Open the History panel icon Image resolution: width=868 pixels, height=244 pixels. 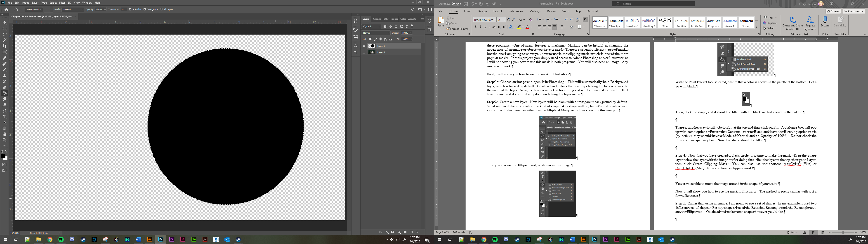[356, 21]
